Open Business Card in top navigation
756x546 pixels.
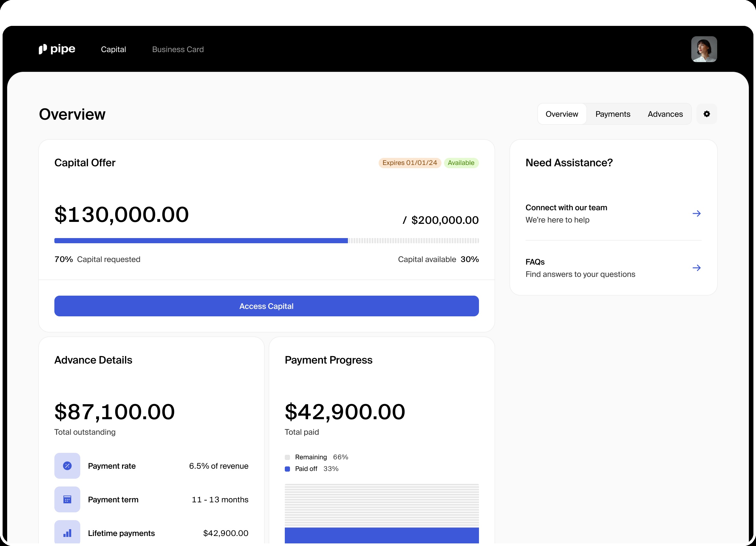click(178, 49)
